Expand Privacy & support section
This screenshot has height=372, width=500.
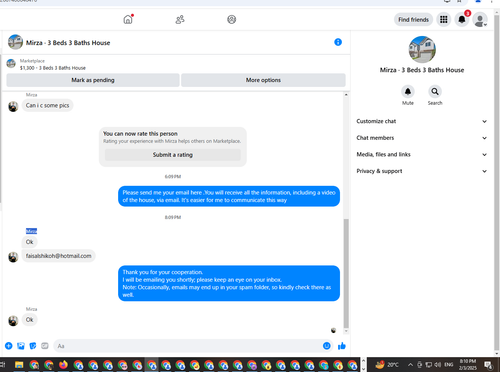click(x=422, y=171)
